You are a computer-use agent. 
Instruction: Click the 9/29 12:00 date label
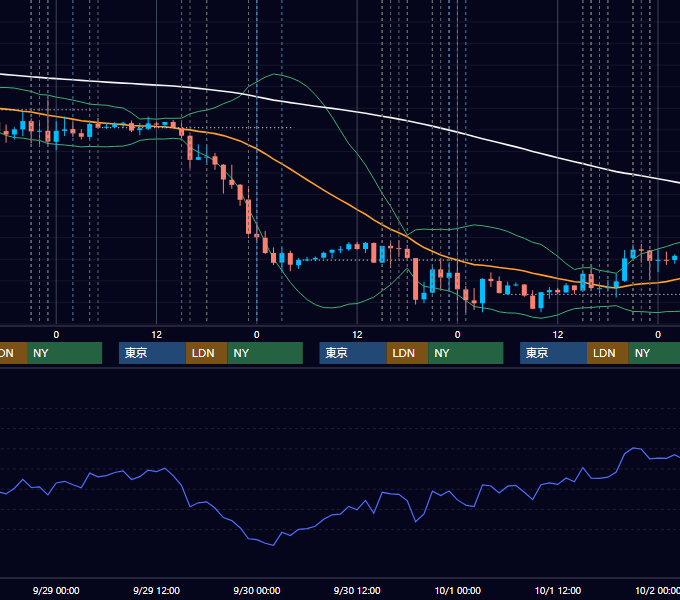coord(156,590)
